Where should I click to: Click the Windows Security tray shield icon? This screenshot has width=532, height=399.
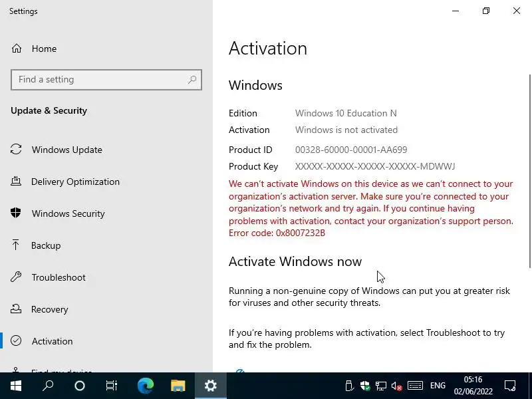pos(365,386)
